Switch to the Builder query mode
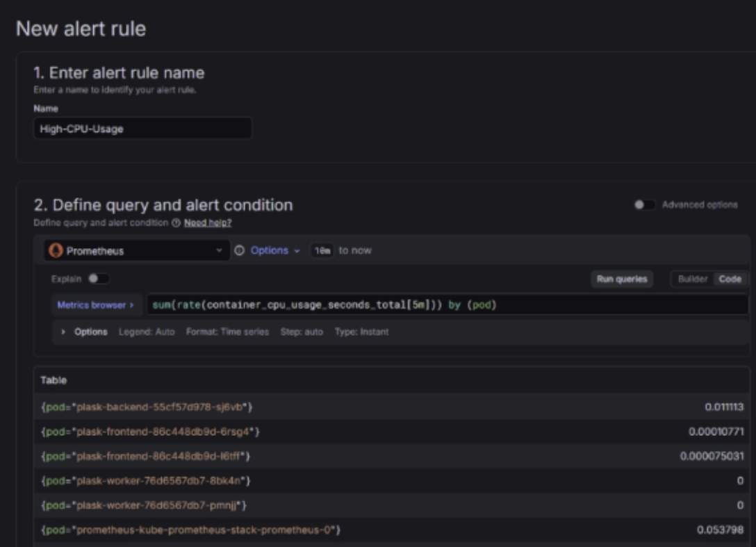756x547 pixels. [x=691, y=279]
